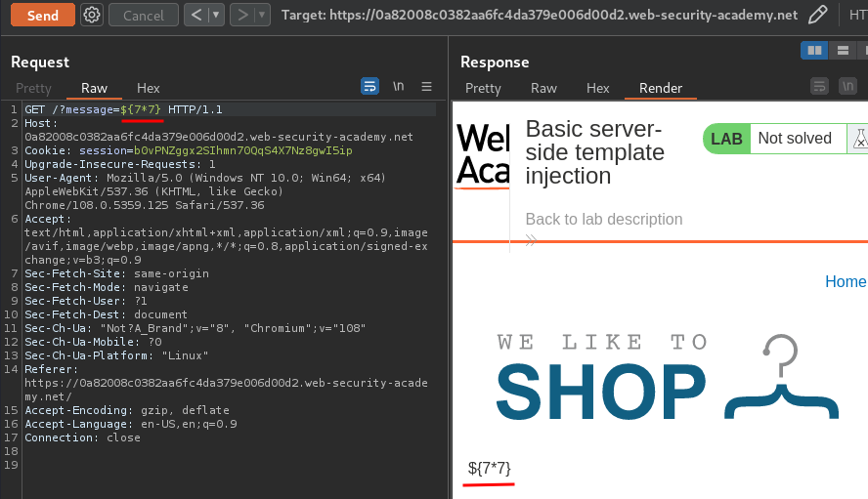The width and height of the screenshot is (868, 499).
Task: Open request settings gear icon
Action: tap(92, 15)
